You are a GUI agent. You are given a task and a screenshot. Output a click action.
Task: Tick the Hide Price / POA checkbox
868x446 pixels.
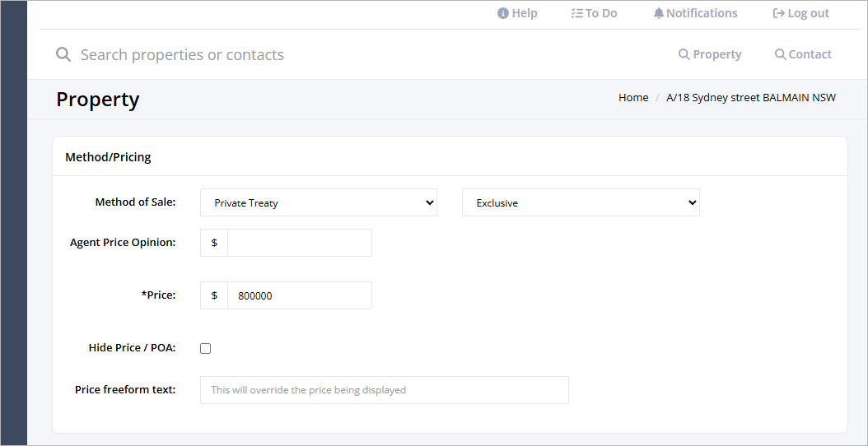(x=205, y=348)
